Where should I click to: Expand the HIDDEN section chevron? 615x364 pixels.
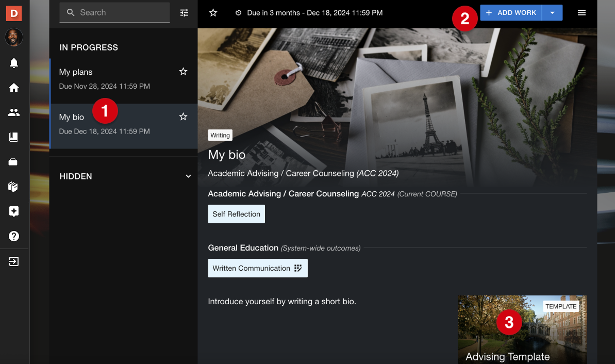188,176
